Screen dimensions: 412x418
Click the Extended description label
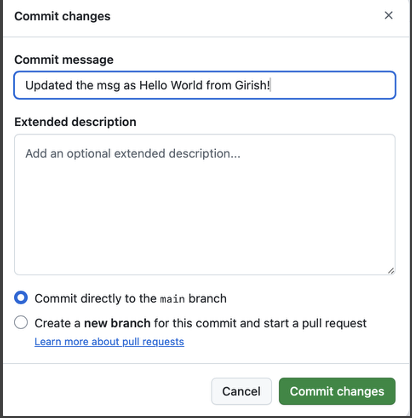click(75, 122)
